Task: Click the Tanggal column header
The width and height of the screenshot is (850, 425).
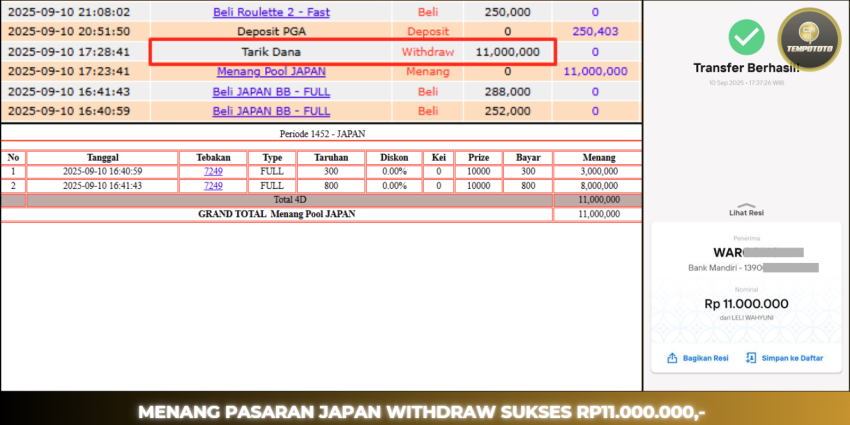Action: click(102, 158)
